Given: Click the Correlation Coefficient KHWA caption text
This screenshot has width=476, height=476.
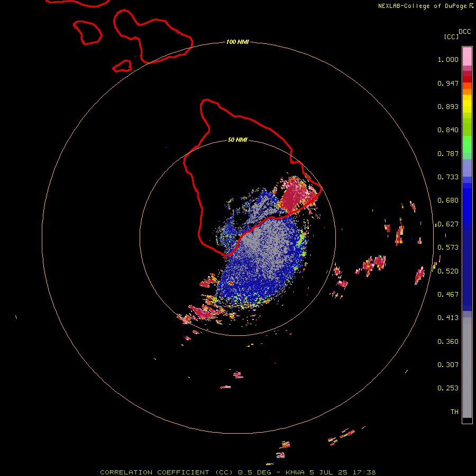Looking at the screenshot, I should [x=237, y=472].
